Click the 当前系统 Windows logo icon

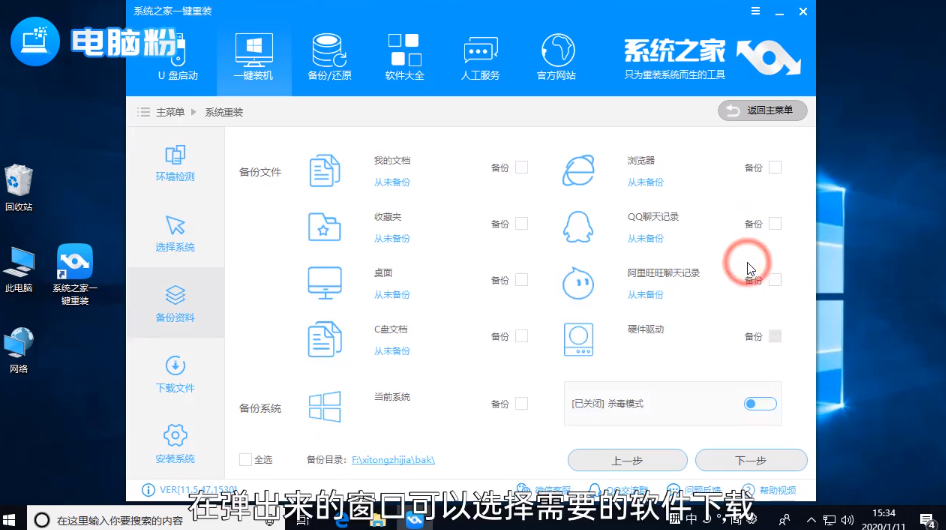coord(325,406)
